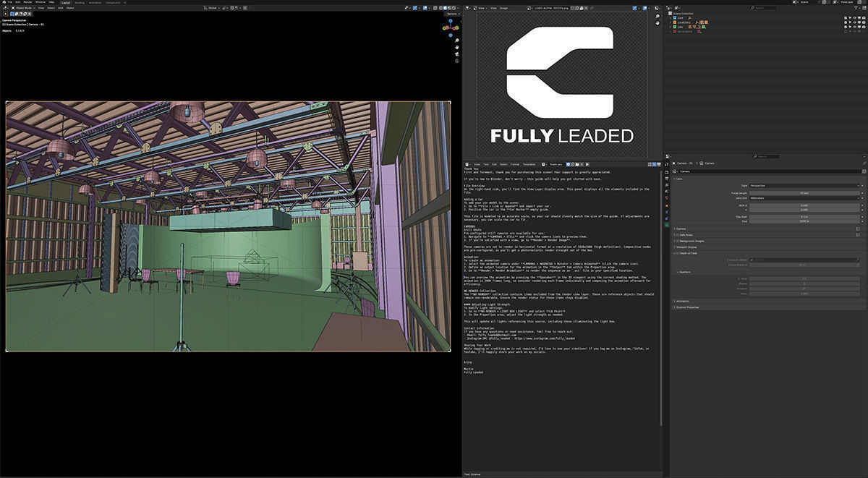Open Image menu in image editor
Viewport: 868px width, 478px height.
pos(503,8)
